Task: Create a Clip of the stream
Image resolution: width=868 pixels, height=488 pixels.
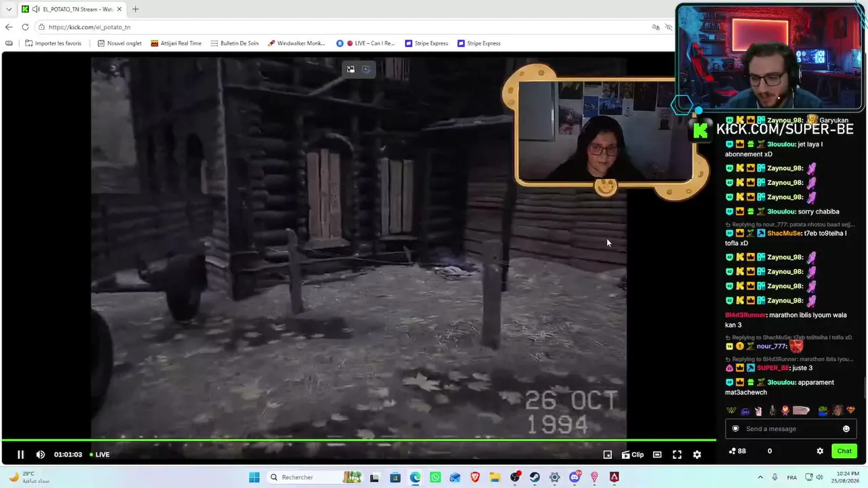Action: point(633,455)
